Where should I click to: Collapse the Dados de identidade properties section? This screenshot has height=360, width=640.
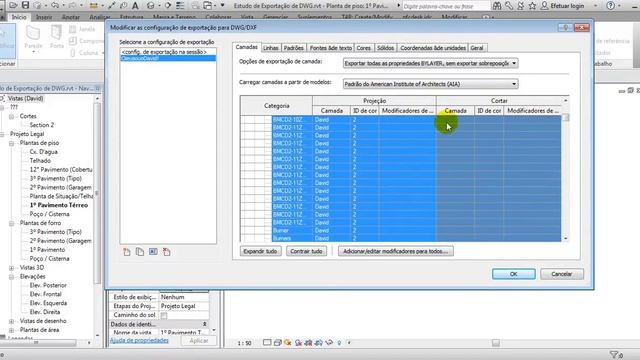point(204,324)
